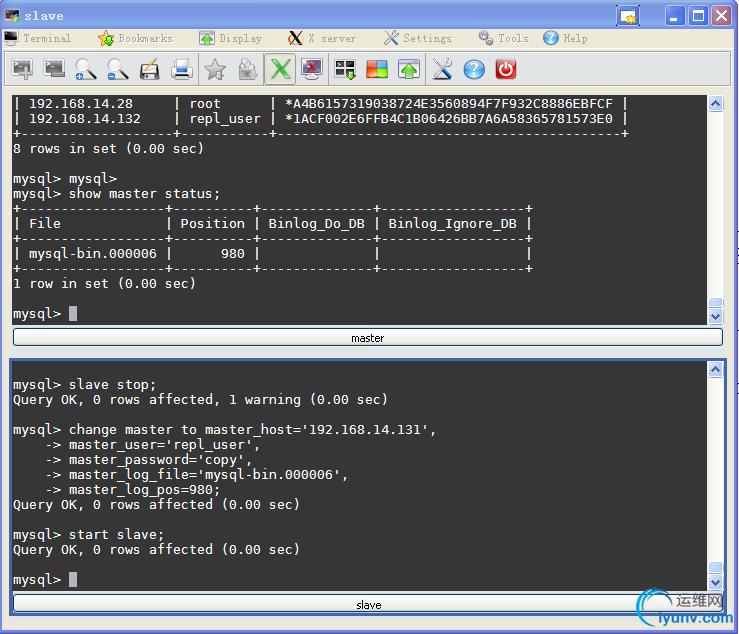
Task: Click the master terminal mysql prompt cursor
Action: (x=73, y=313)
